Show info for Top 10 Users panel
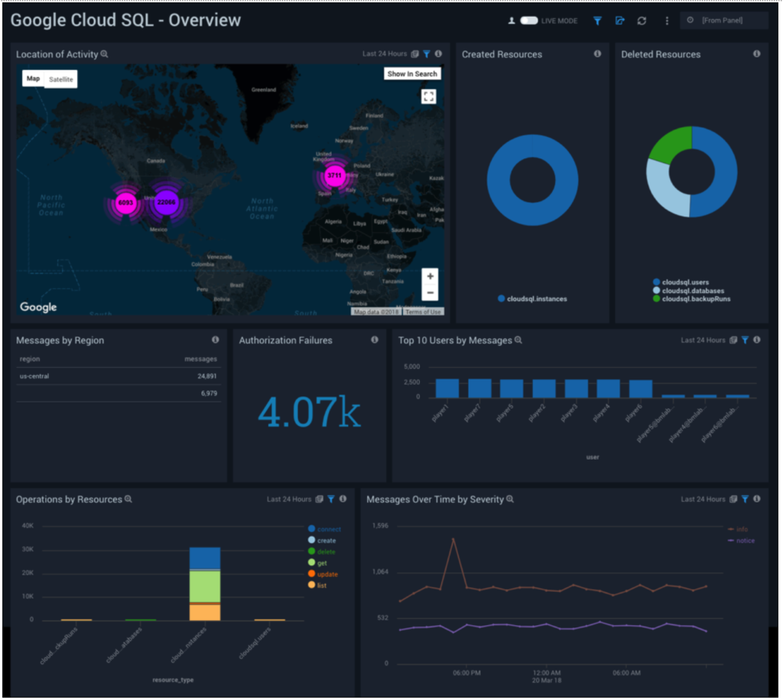This screenshot has height=700, width=783. click(756, 340)
